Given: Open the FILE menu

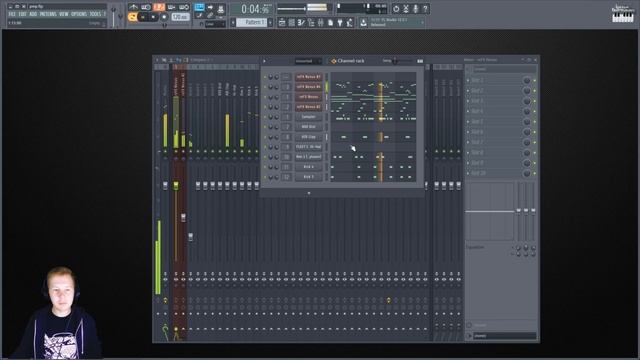Looking at the screenshot, I should click(12, 14).
